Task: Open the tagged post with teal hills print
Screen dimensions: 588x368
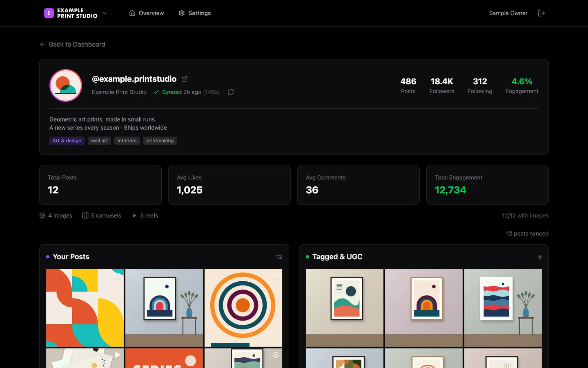Action: click(x=345, y=308)
